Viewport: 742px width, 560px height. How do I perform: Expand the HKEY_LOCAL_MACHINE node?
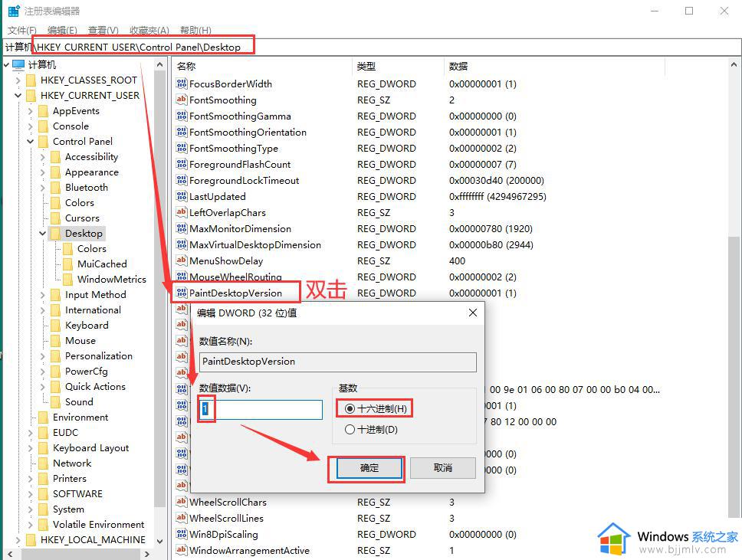click(18, 539)
